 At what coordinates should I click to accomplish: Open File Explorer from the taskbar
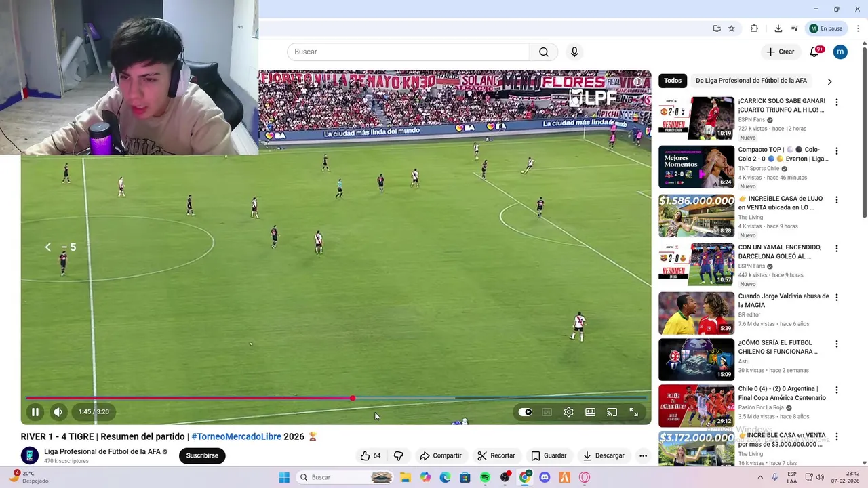pos(405,477)
